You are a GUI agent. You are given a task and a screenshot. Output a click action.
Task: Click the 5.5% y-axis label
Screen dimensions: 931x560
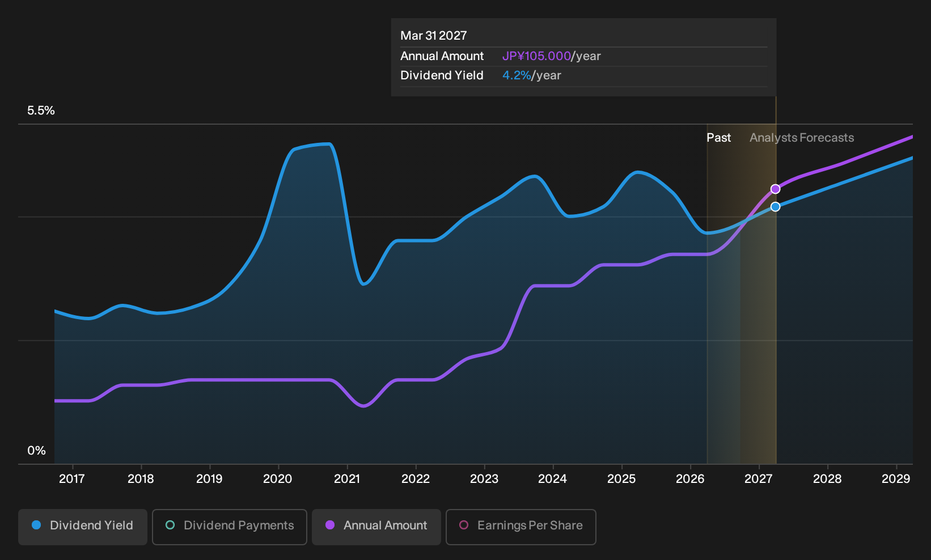41,111
